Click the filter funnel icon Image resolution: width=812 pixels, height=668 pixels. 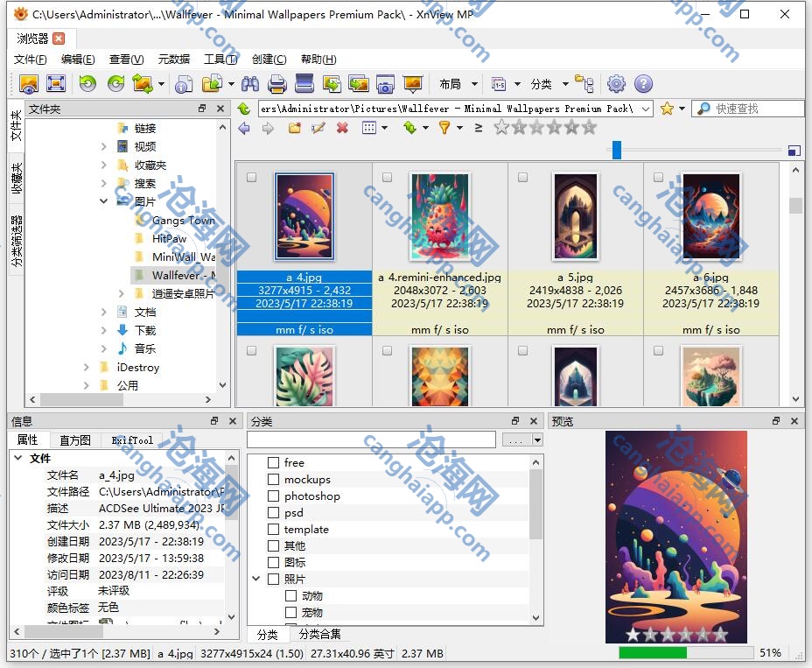click(444, 128)
